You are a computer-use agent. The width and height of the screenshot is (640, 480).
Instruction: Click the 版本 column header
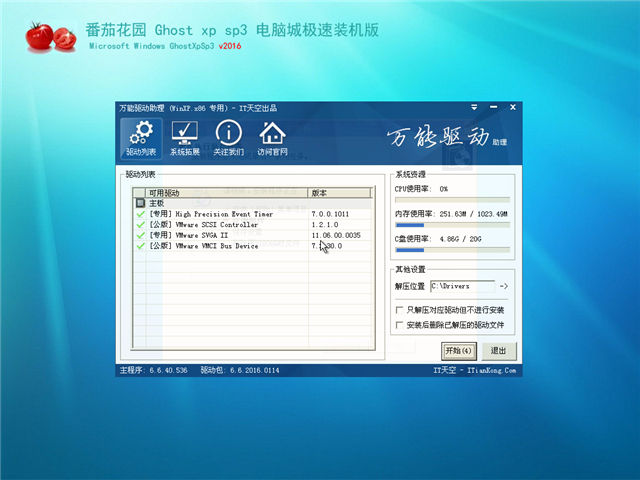click(340, 193)
